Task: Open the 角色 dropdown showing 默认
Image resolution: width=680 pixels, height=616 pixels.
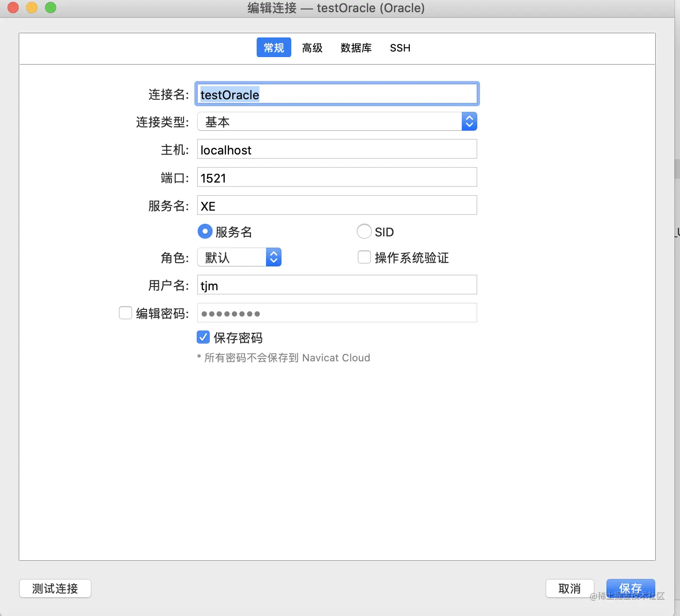Action: [239, 257]
